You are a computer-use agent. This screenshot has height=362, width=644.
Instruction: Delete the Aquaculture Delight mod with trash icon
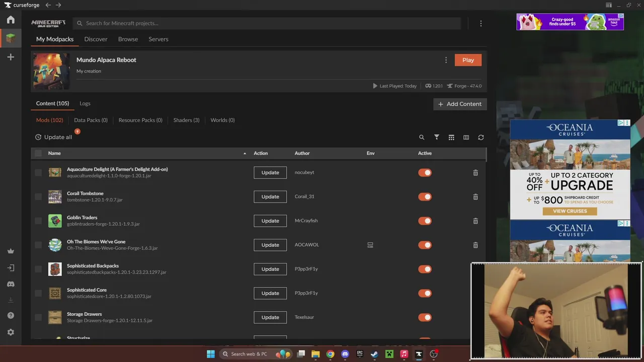475,172
